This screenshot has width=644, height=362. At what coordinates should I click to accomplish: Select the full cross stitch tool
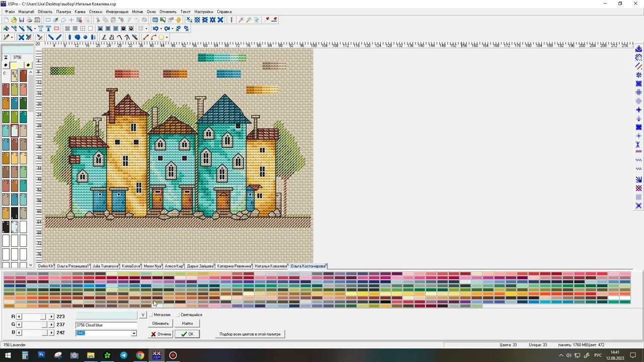[21, 37]
